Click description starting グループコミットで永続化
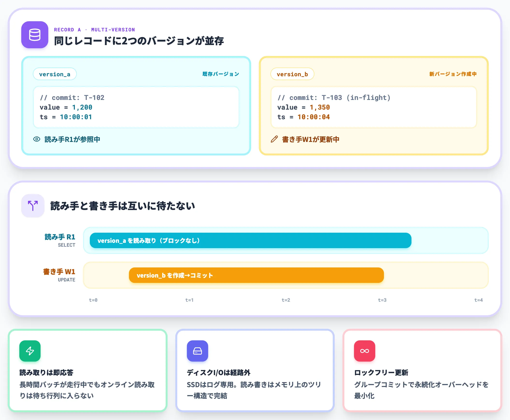510x420 pixels. point(421,390)
